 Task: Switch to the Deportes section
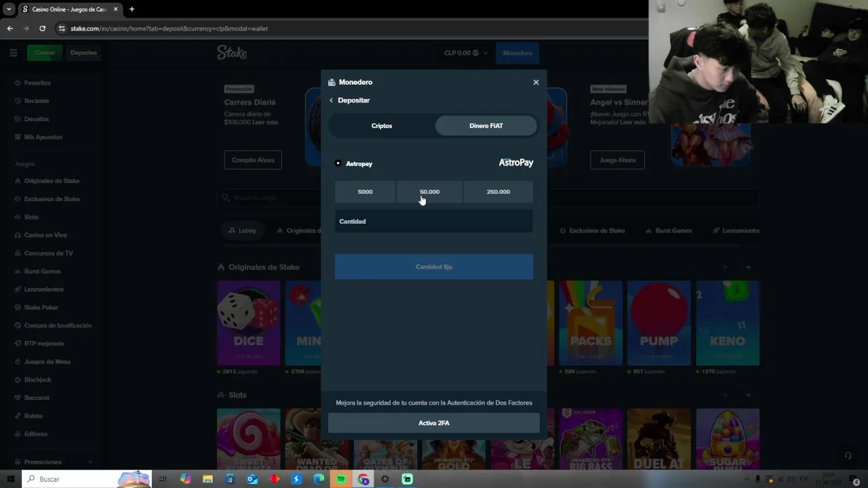[x=83, y=53]
